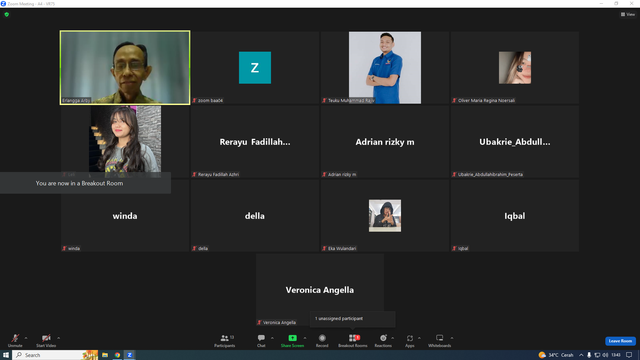Viewport: 640px width, 360px height.
Task: Expand the Apps options arrow
Action: [419, 338]
